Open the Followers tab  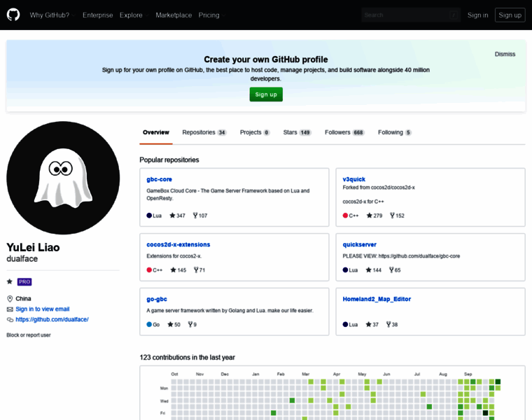click(x=344, y=132)
